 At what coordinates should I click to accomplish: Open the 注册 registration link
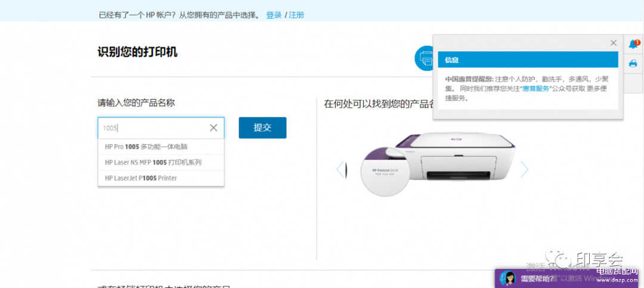pos(296,15)
